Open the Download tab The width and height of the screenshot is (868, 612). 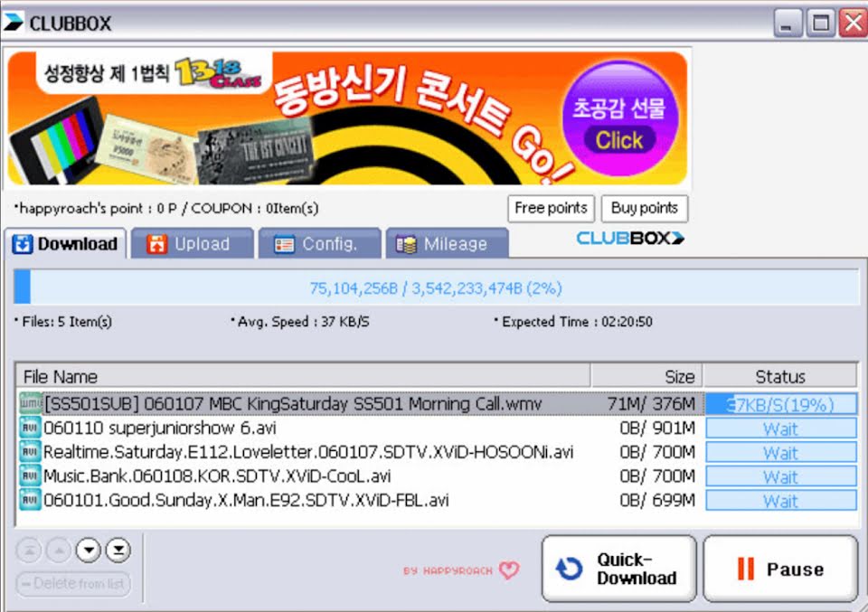66,243
